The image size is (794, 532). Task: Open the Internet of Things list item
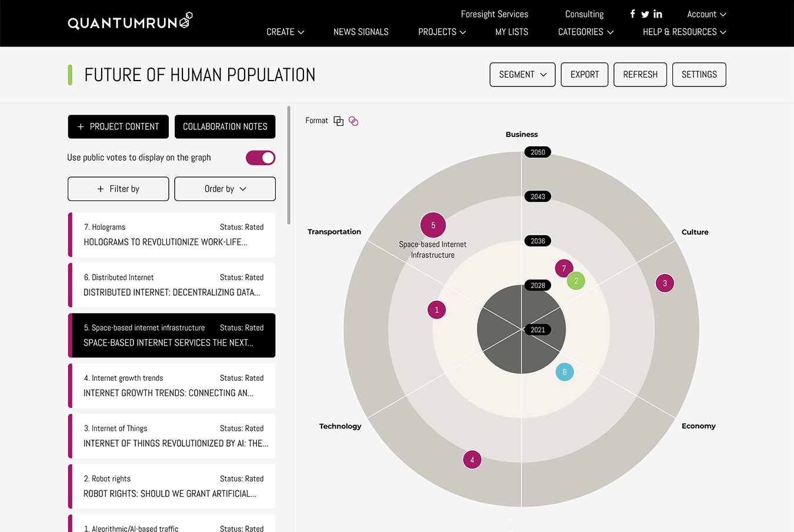tap(172, 436)
